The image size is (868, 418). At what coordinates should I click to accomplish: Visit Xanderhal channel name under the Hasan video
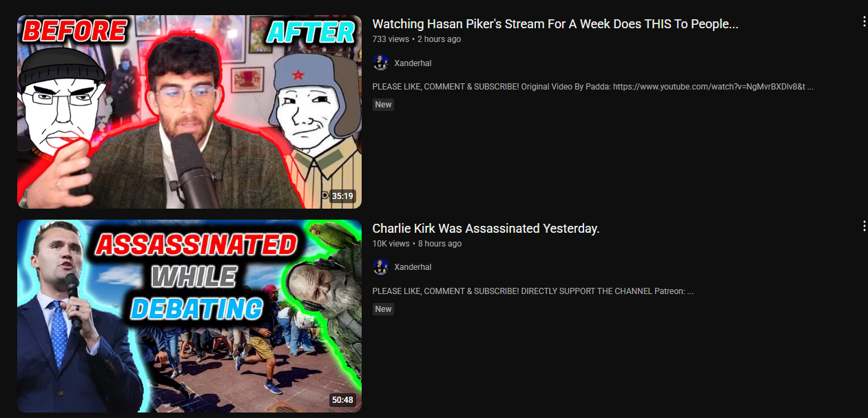click(413, 63)
